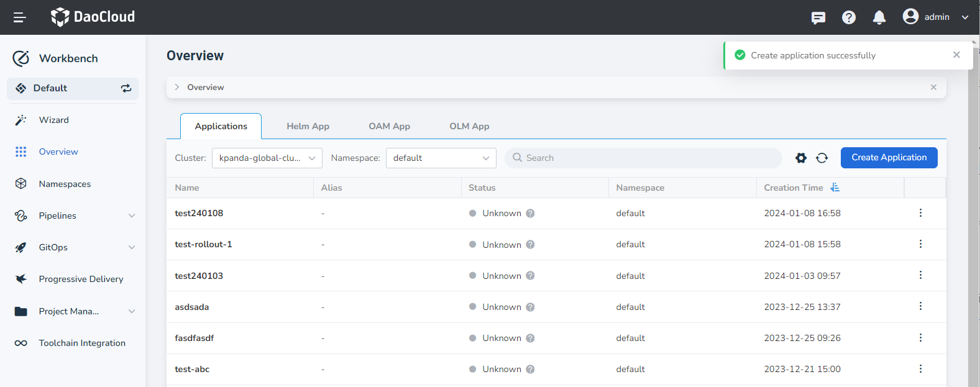Image resolution: width=980 pixels, height=387 pixels.
Task: Open the more actions menu for test240108
Action: pyautogui.click(x=920, y=213)
